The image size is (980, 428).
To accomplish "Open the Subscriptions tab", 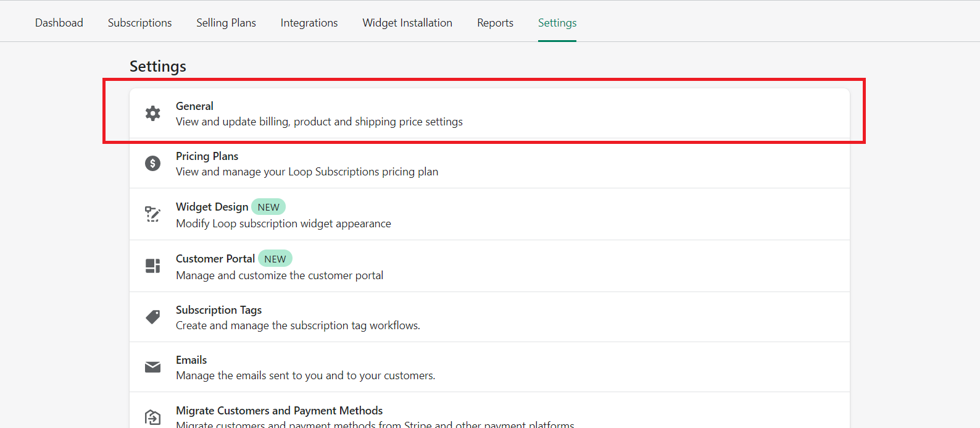I will 140,23.
